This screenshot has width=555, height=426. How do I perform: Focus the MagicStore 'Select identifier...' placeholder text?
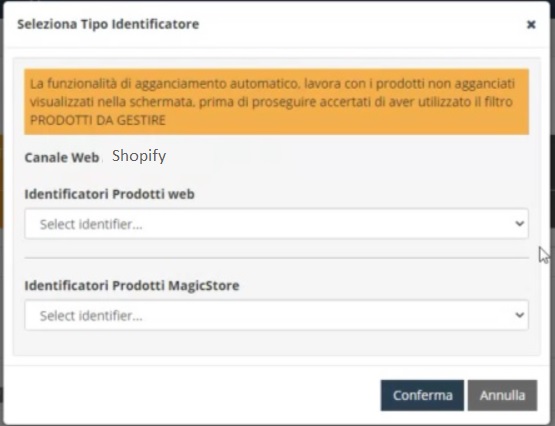pos(91,316)
